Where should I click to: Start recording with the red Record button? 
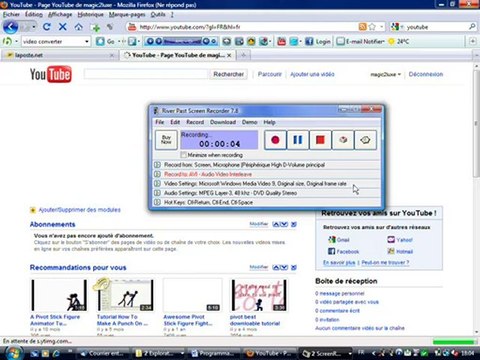[275, 140]
